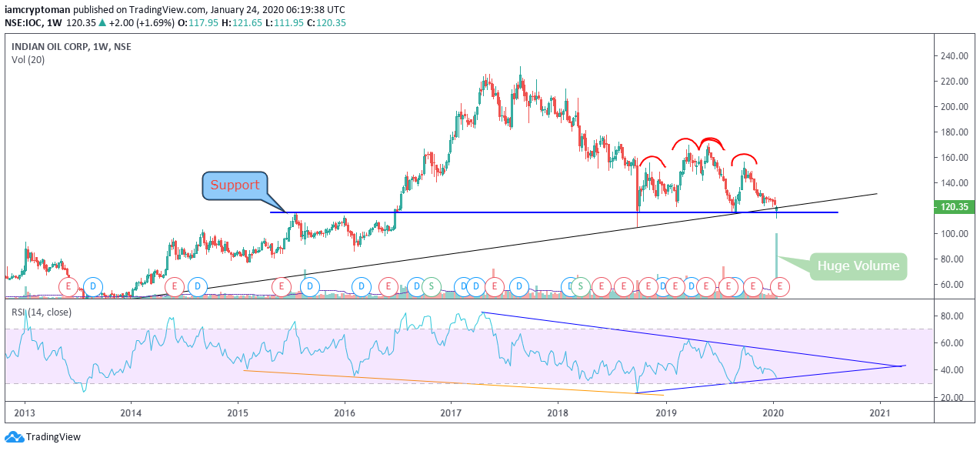The image size is (980, 451).
Task: Click the 240.00 price axis label
Action: 955,56
